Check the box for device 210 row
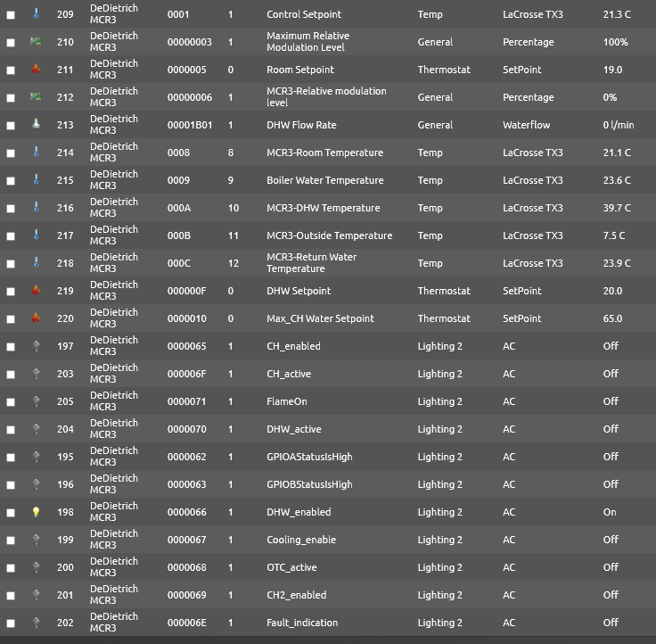656x644 pixels. click(x=11, y=43)
